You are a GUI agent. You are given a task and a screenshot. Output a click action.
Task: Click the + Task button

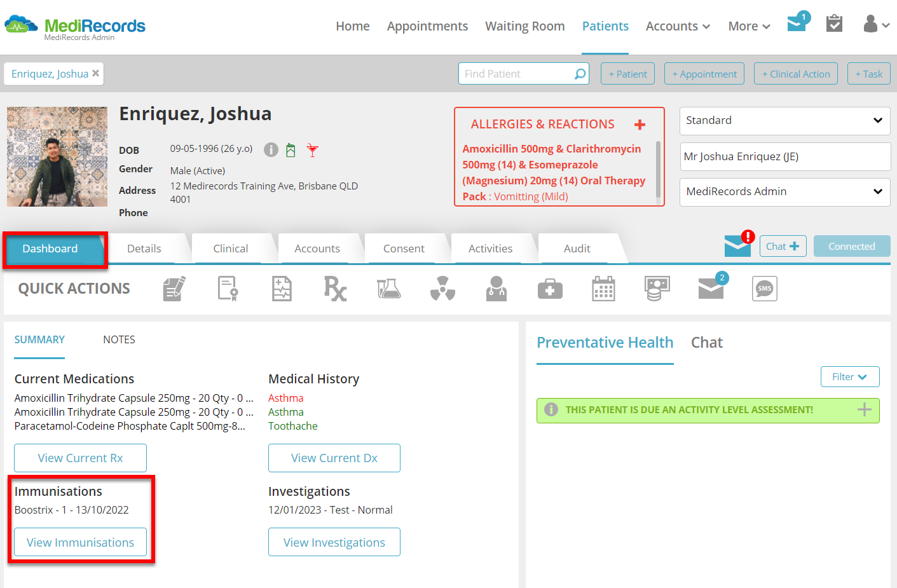pos(868,74)
